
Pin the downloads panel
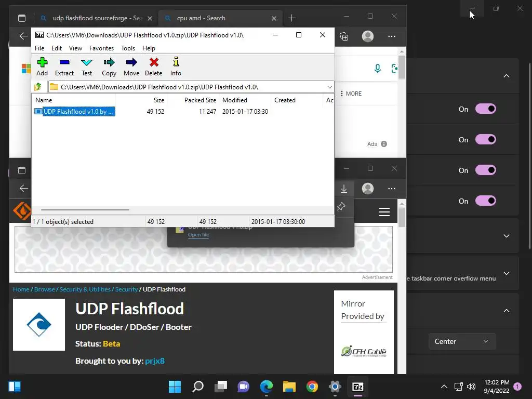(x=341, y=206)
